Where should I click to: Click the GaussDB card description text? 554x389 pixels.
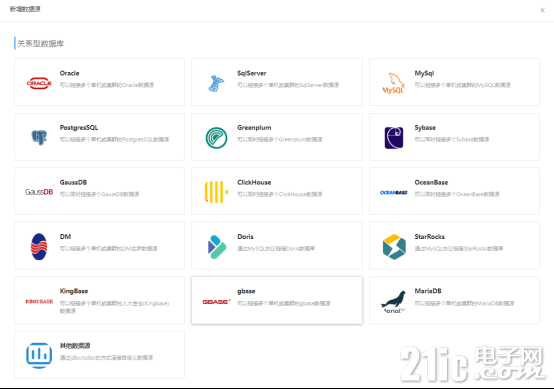(x=99, y=194)
